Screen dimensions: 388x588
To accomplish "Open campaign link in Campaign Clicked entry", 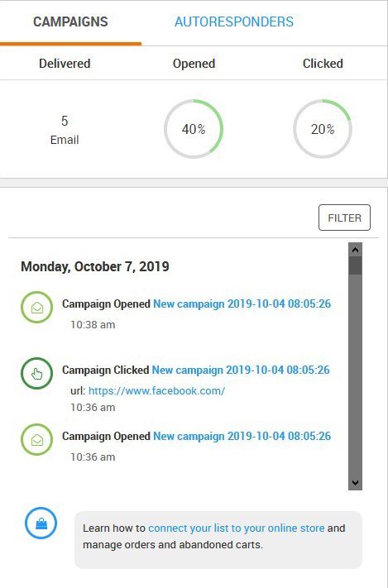I will 241,370.
